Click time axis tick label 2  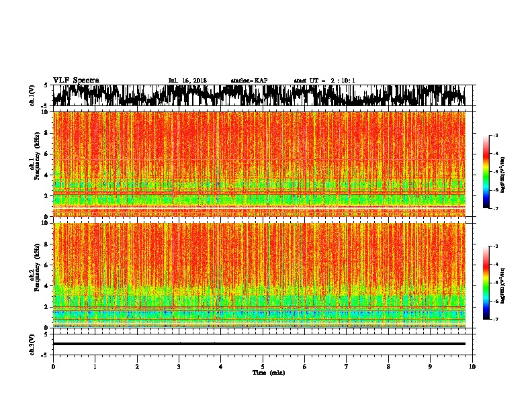pyautogui.click(x=137, y=367)
